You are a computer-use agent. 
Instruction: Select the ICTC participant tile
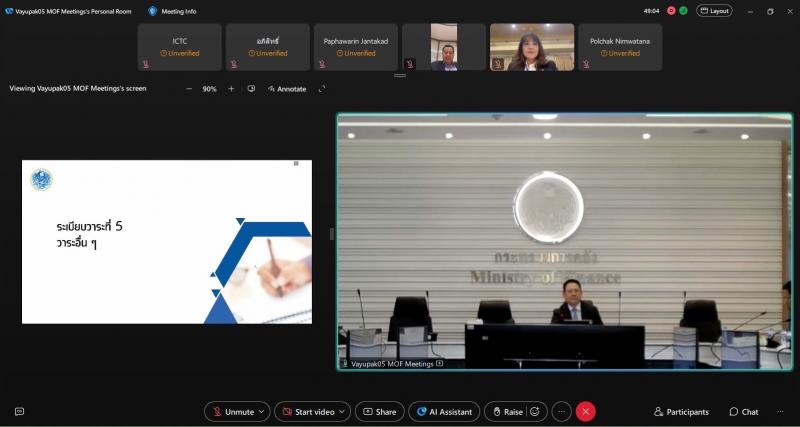tap(180, 47)
